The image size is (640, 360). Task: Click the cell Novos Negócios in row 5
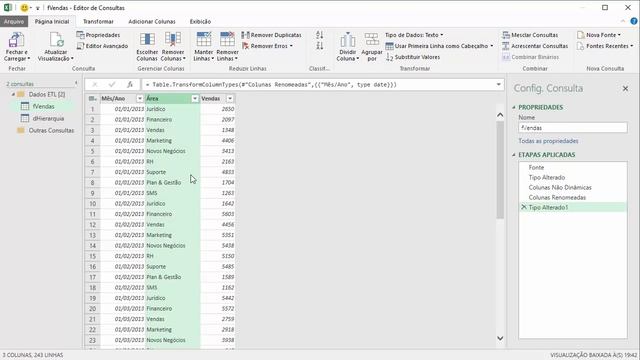pyautogui.click(x=172, y=151)
